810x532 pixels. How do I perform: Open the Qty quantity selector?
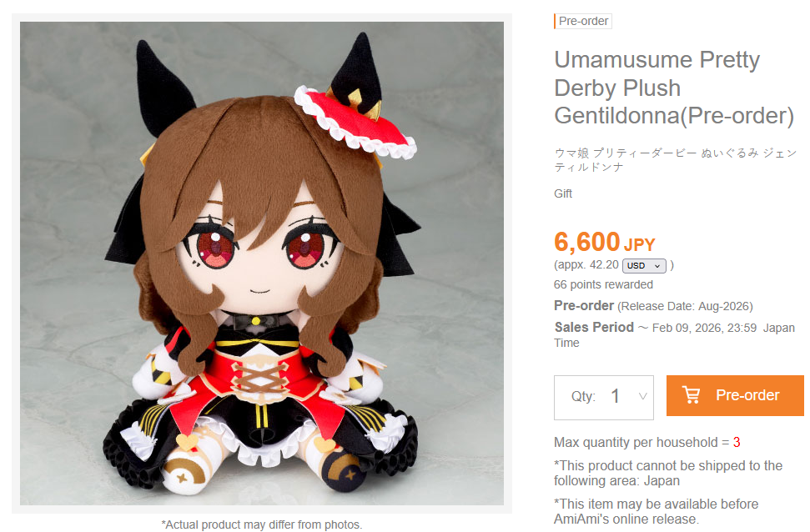pos(603,397)
